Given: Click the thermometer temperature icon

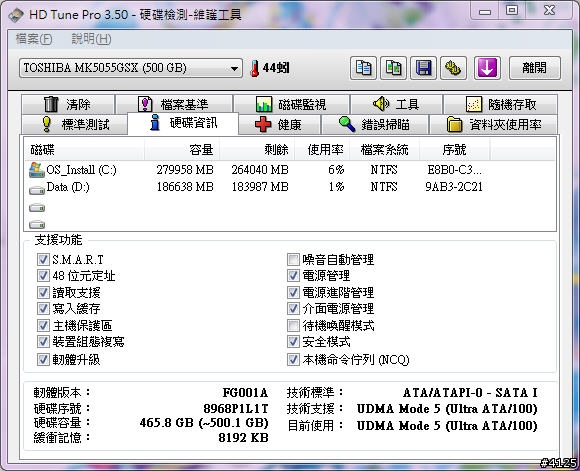Looking at the screenshot, I should point(254,68).
